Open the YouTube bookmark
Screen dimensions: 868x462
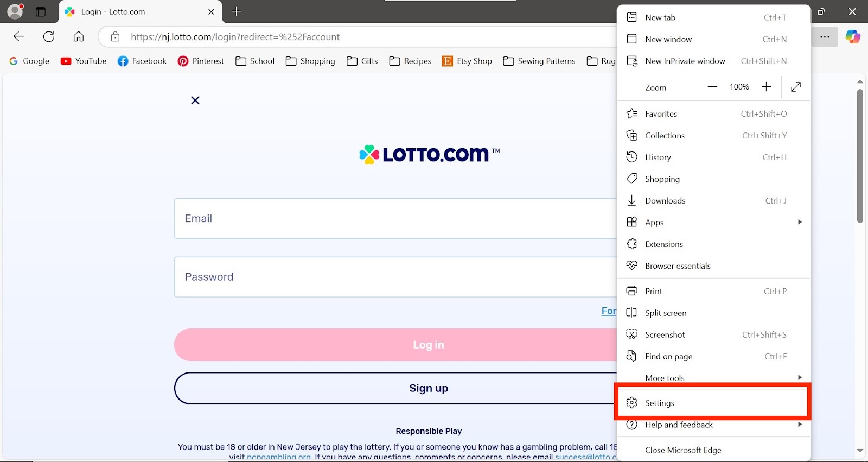click(x=84, y=61)
